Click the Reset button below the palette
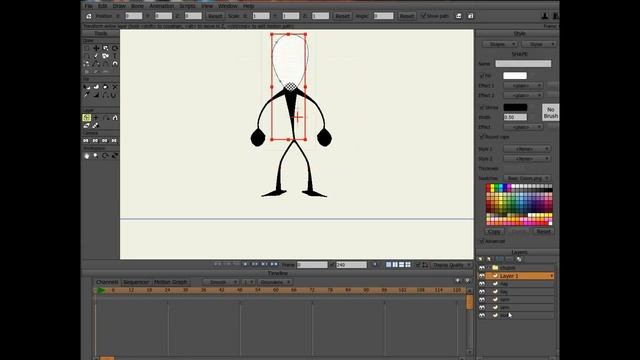 [x=543, y=231]
